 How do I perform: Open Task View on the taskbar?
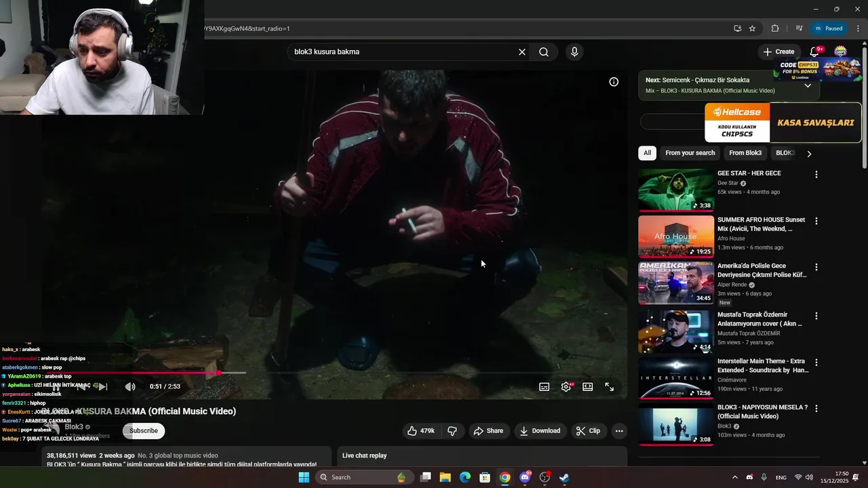coord(425,477)
